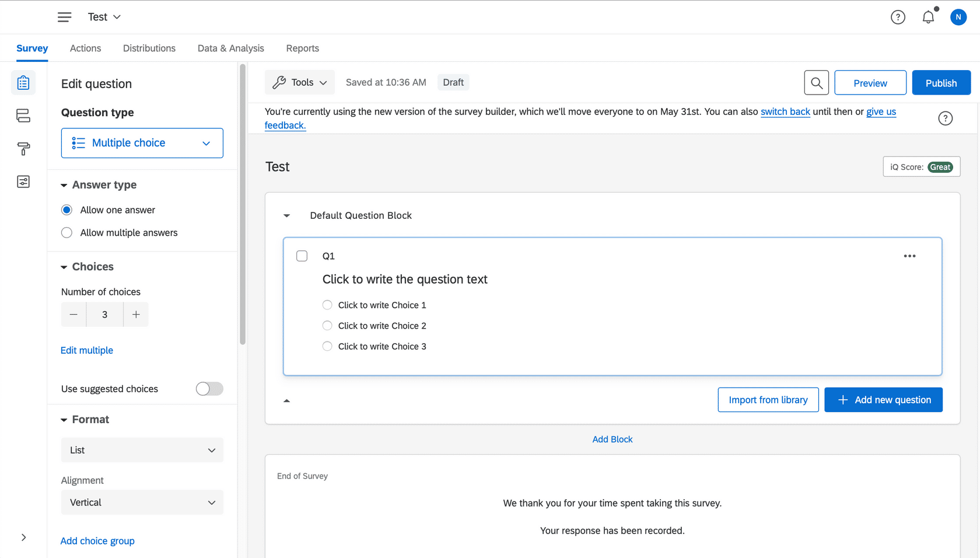Screen dimensions: 980x558
Task: Click the 'Click to write Choice 3' text
Action: coord(382,346)
